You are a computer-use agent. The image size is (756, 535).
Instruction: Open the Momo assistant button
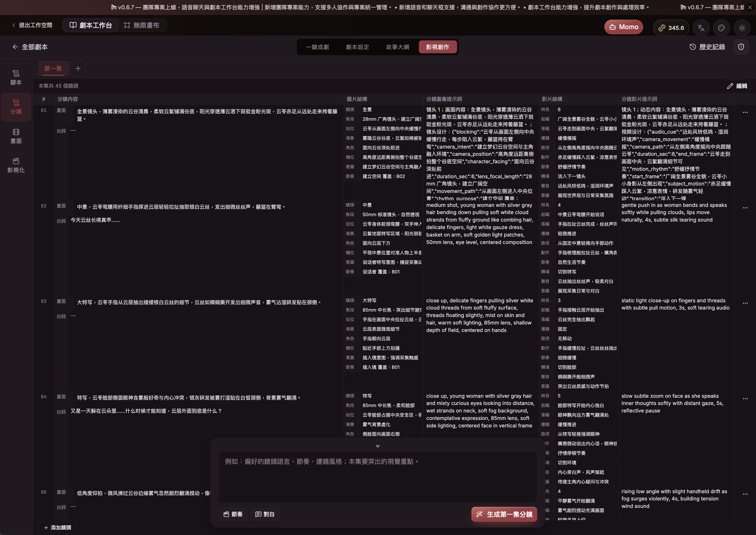(x=624, y=27)
